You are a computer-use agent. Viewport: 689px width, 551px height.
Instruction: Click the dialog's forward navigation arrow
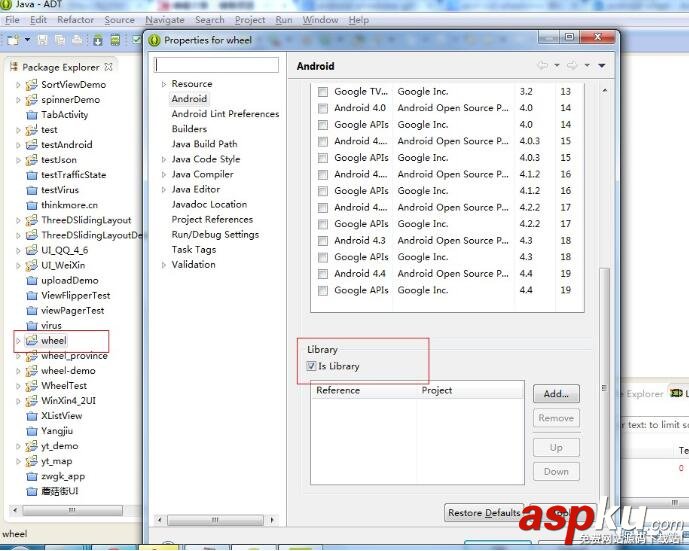572,66
